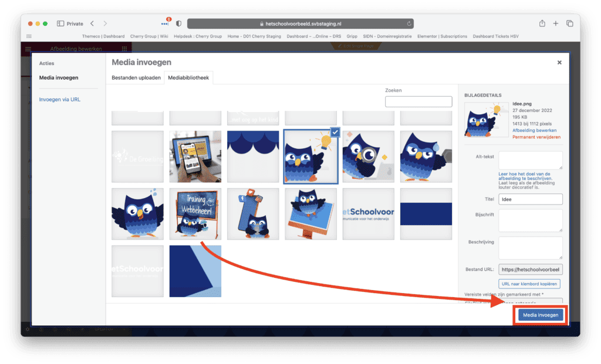Click the Alt-tekst text field
The image size is (601, 364).
(531, 160)
